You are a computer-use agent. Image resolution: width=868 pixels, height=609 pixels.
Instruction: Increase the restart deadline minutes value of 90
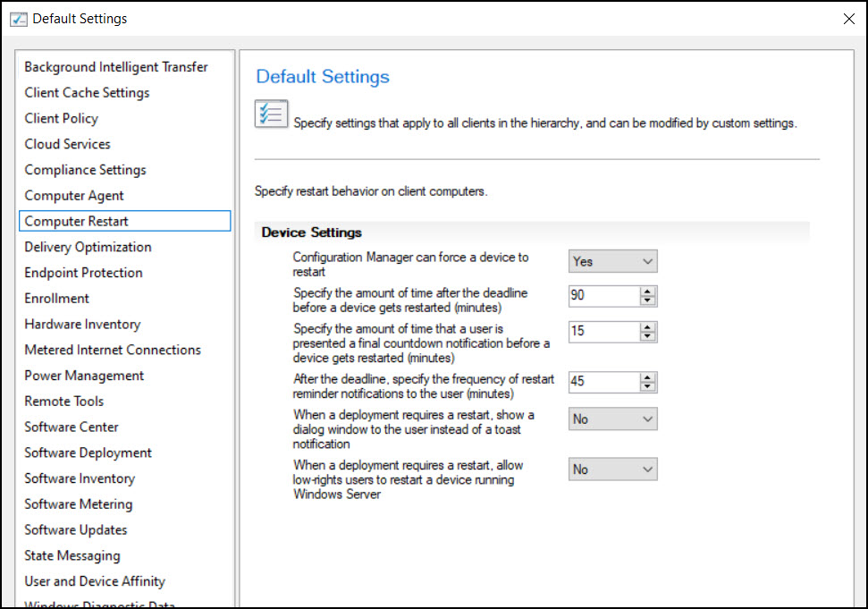[648, 292]
